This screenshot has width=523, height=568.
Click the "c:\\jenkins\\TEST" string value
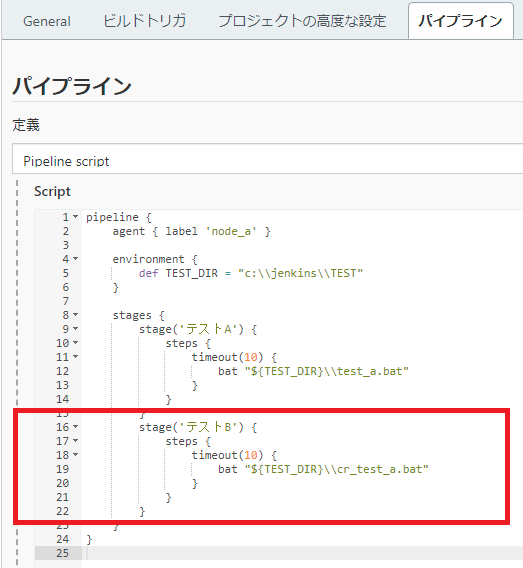[x=300, y=273]
